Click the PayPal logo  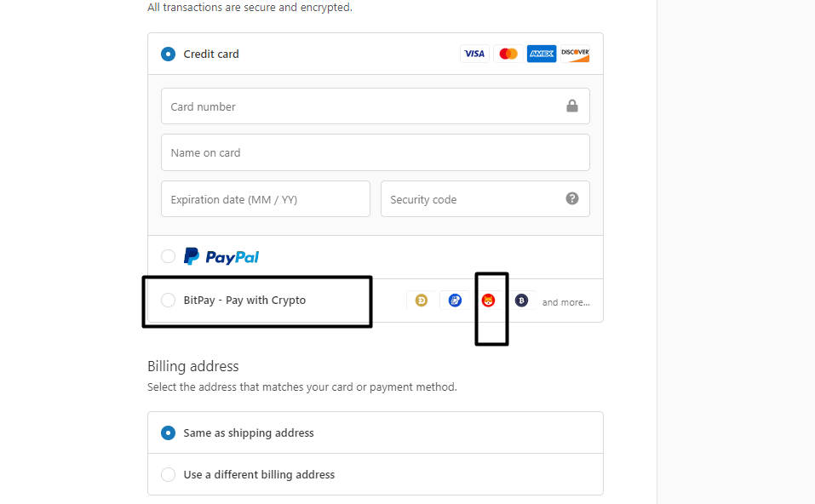pyautogui.click(x=221, y=256)
